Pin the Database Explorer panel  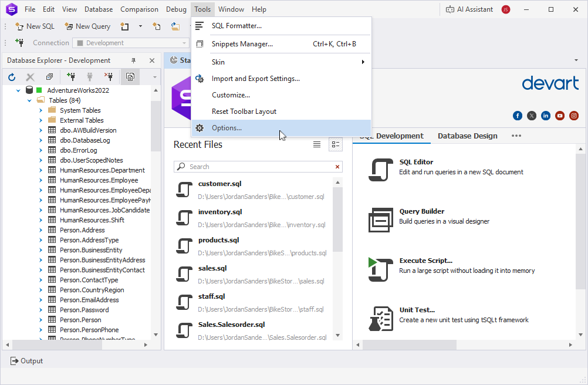pos(133,60)
